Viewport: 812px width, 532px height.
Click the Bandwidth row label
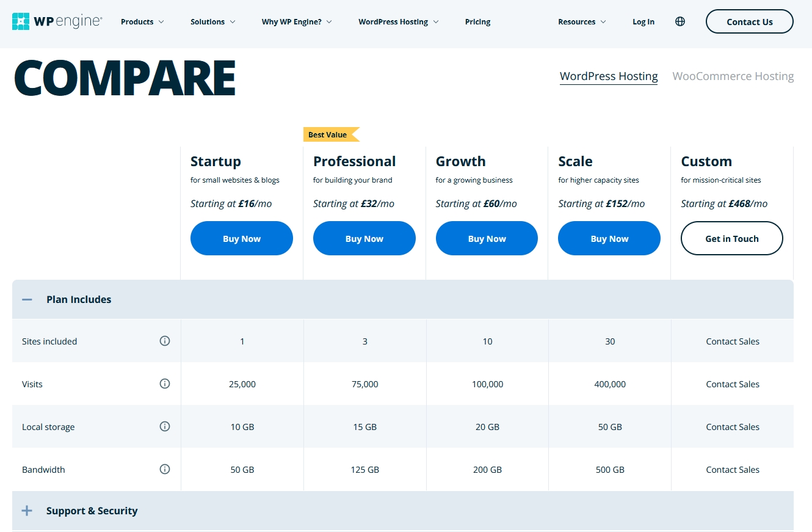(x=43, y=470)
